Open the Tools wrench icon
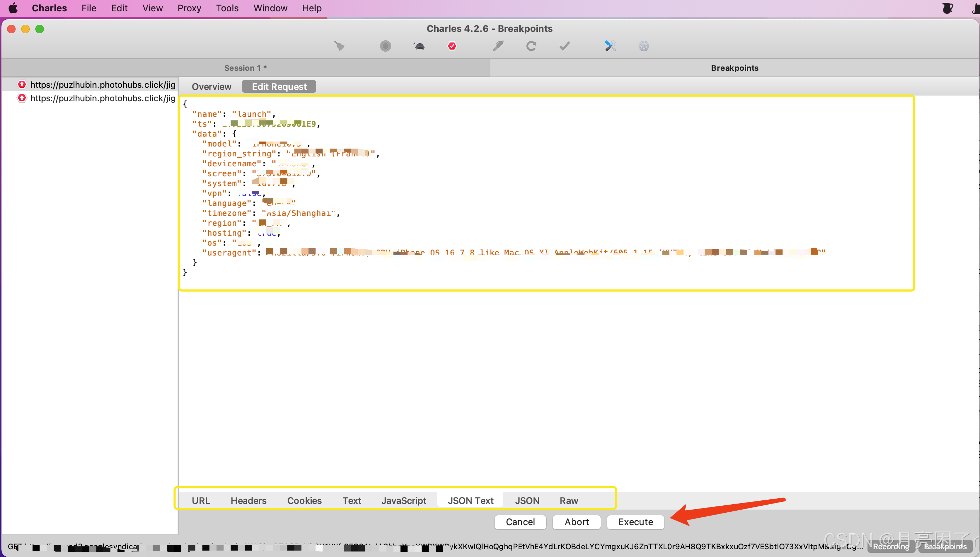Viewport: 980px width, 557px height. [x=610, y=46]
